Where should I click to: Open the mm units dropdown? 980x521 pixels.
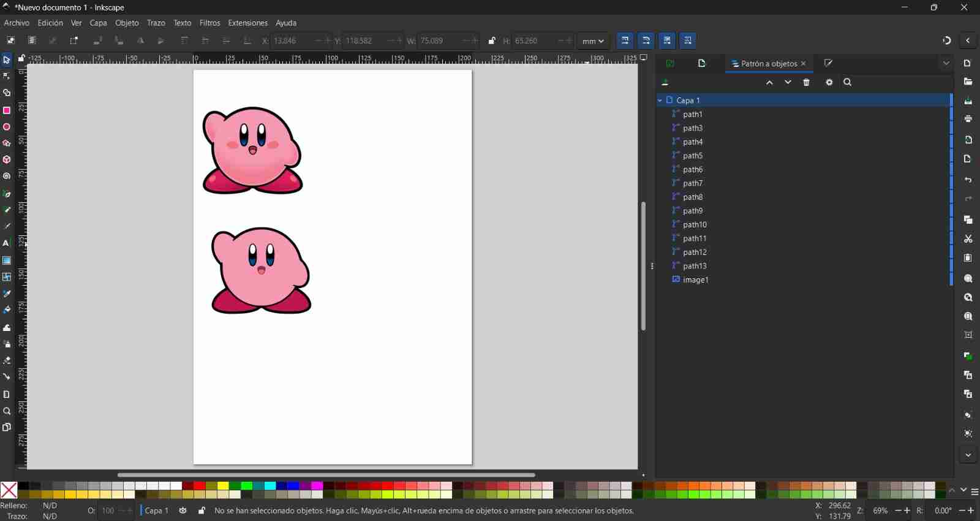(593, 40)
